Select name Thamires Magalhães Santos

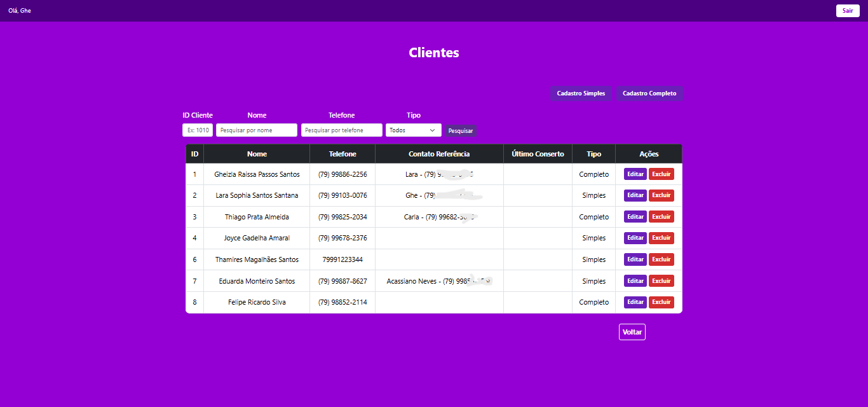coord(257,259)
